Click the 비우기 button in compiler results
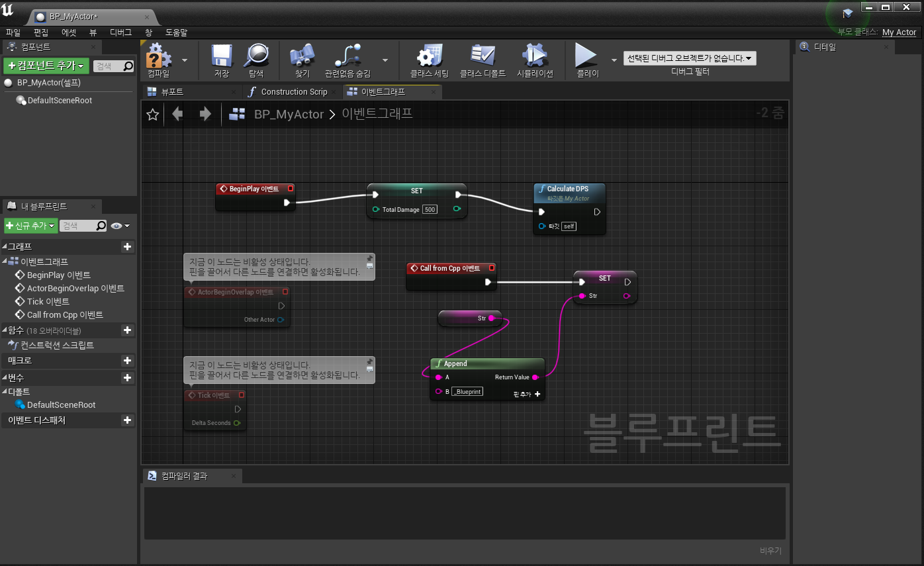 pos(770,550)
